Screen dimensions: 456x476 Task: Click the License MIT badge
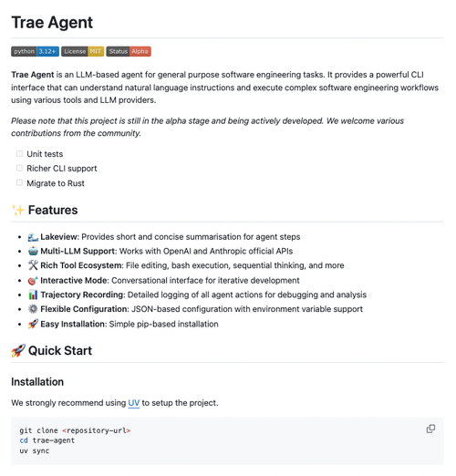point(83,51)
